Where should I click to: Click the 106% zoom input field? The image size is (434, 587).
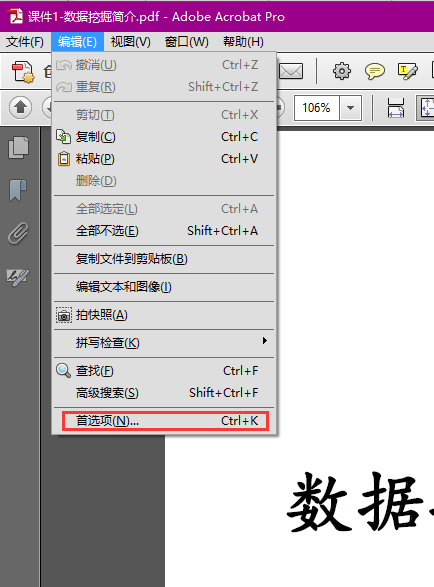[317, 108]
